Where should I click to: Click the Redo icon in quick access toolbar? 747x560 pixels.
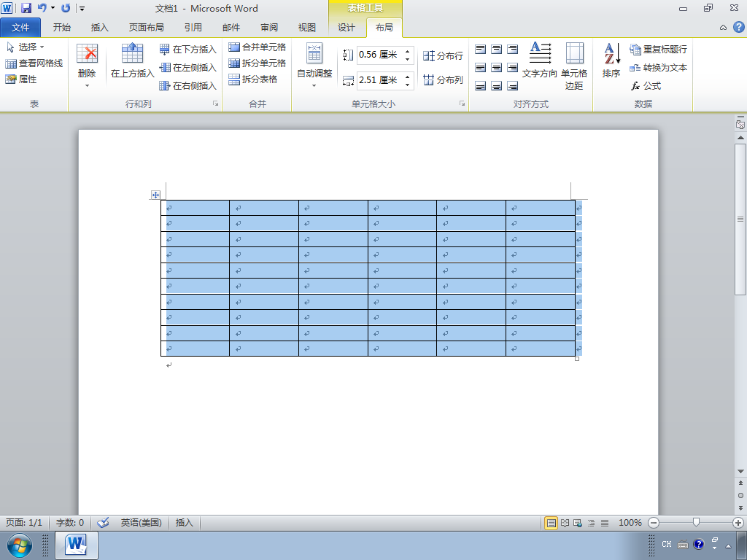[66, 8]
